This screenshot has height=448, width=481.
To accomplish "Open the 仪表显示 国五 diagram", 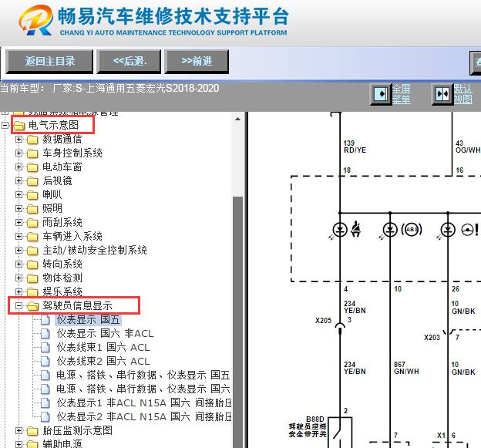I will coord(88,320).
